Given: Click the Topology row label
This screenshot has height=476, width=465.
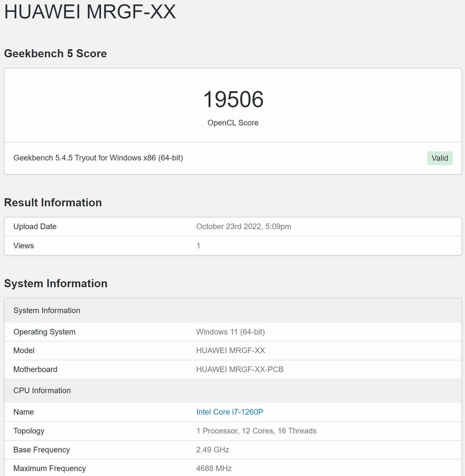Looking at the screenshot, I should pos(29,431).
